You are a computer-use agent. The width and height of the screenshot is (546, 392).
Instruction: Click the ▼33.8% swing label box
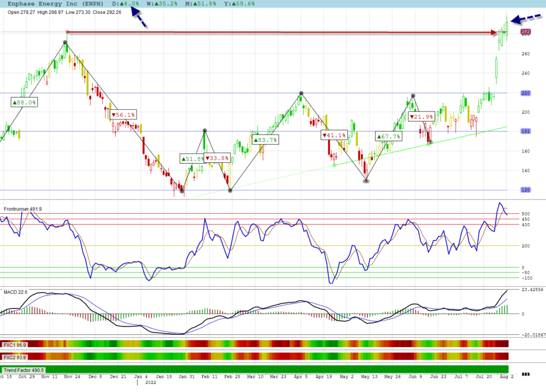[x=217, y=158]
